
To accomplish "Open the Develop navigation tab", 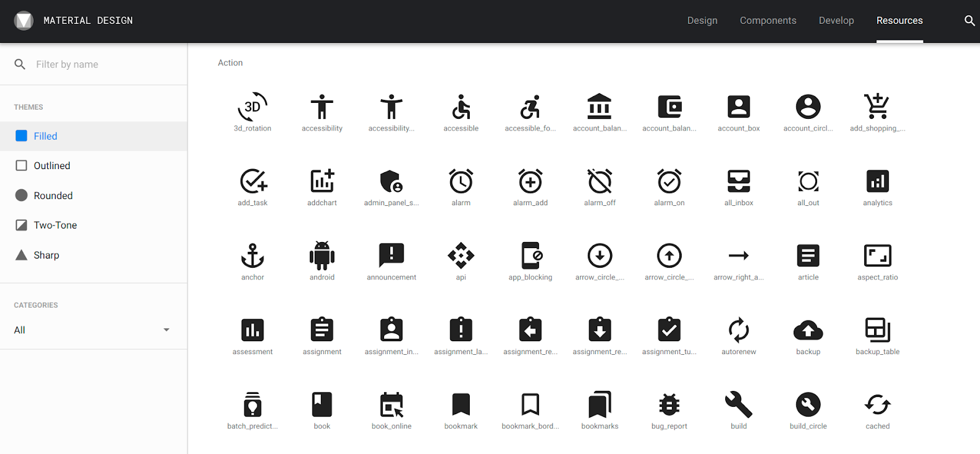I will coord(836,21).
